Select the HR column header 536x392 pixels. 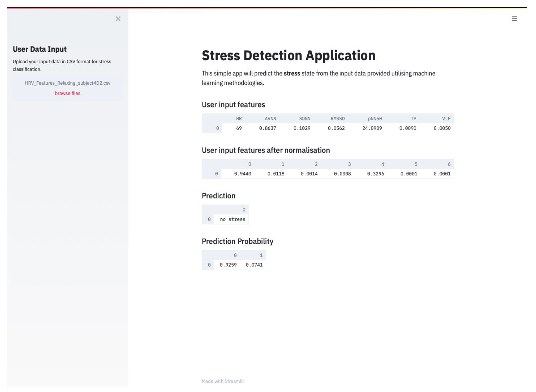click(239, 119)
